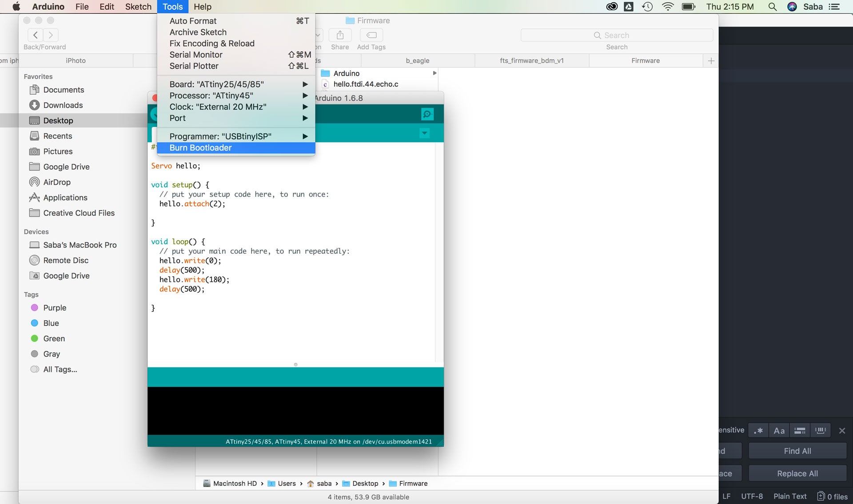Click the Find All button
The width and height of the screenshot is (853, 504).
point(797,451)
